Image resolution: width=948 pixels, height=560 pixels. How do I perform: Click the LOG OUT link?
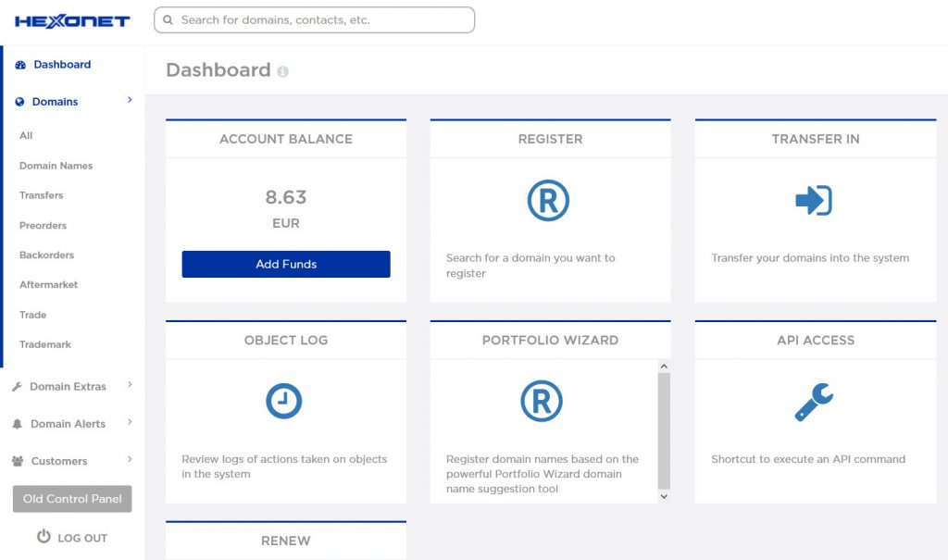click(82, 538)
